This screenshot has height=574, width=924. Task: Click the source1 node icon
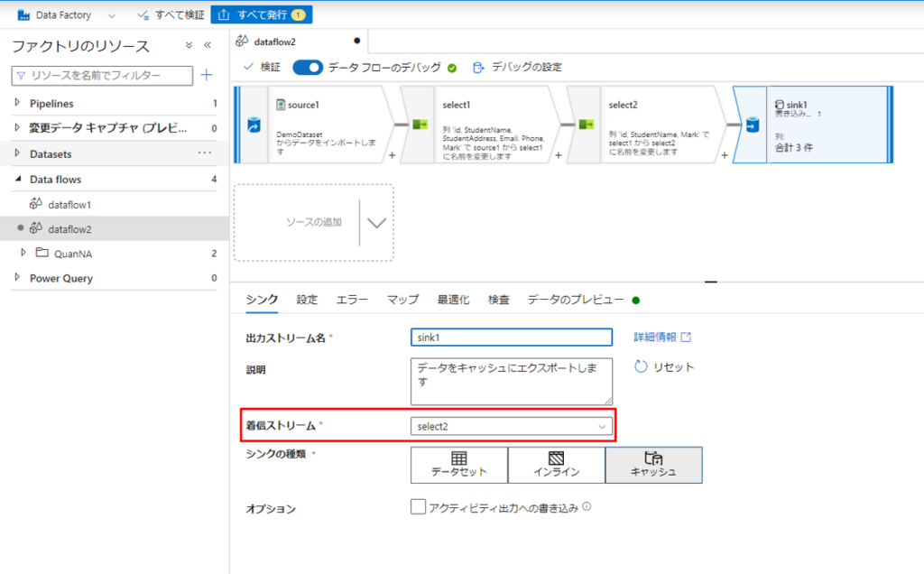[254, 125]
